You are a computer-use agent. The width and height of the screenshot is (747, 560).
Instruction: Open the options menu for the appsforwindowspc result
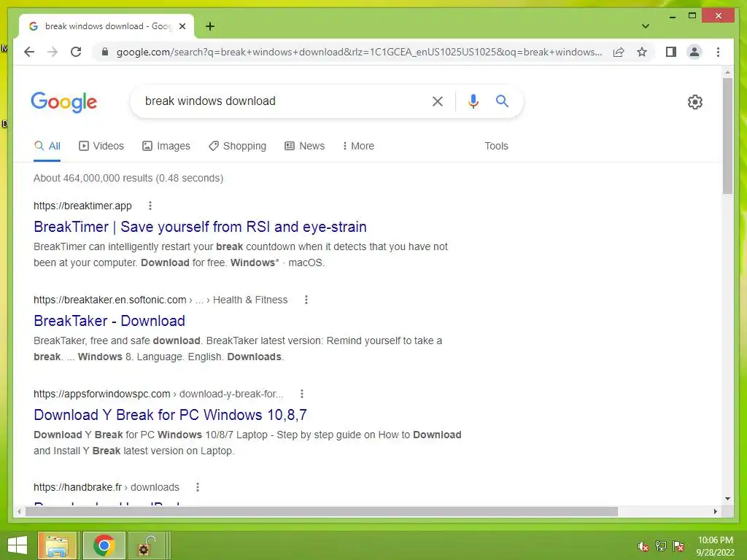tap(301, 394)
